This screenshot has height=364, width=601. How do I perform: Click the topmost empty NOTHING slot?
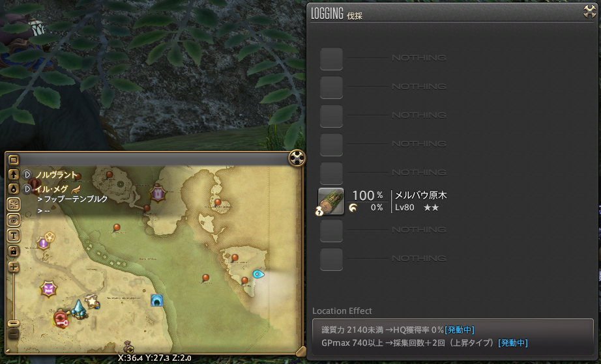(x=331, y=59)
